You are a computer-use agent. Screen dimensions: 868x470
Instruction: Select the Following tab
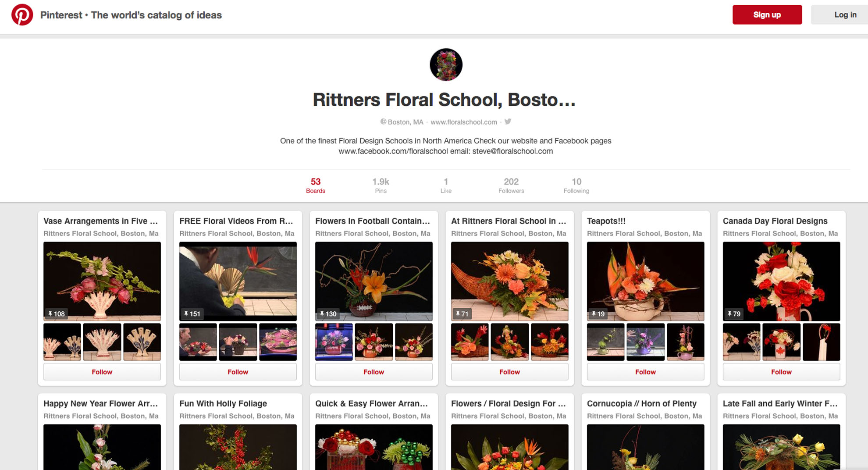tap(576, 185)
